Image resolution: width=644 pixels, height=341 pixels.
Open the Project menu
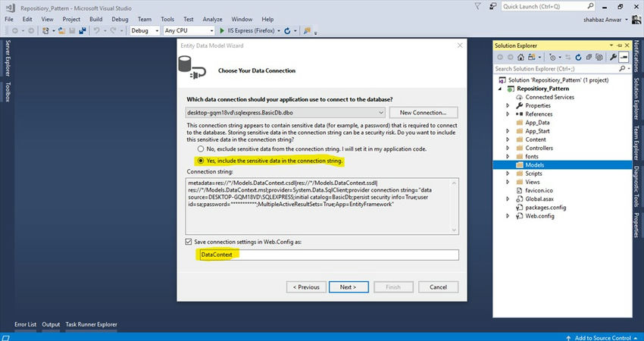coord(71,19)
